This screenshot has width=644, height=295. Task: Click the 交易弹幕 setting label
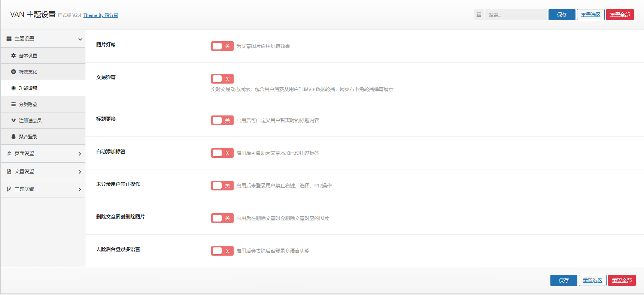pos(106,77)
